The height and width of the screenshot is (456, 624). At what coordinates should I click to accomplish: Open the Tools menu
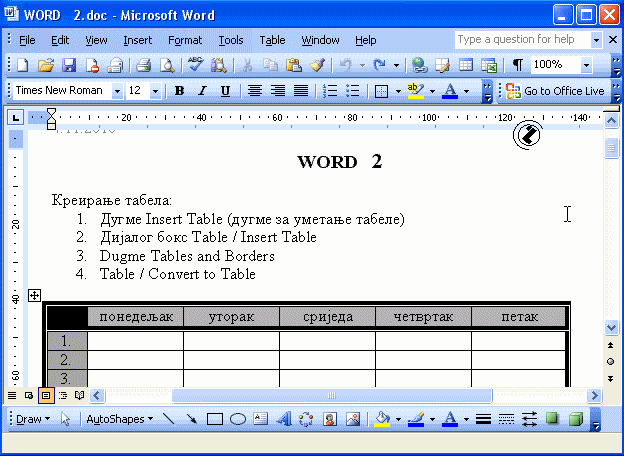231,40
